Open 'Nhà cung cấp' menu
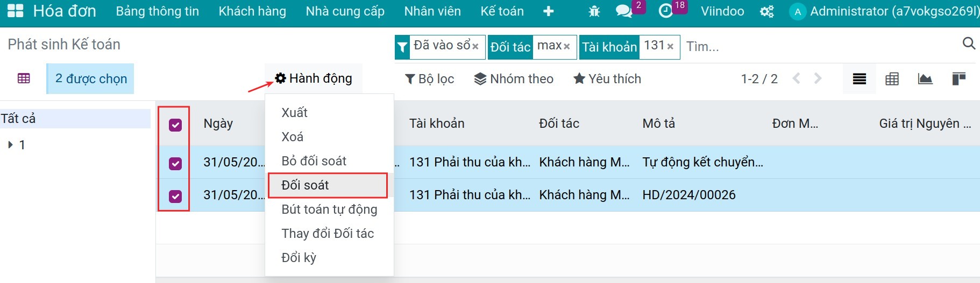This screenshot has width=980, height=283. (x=345, y=11)
